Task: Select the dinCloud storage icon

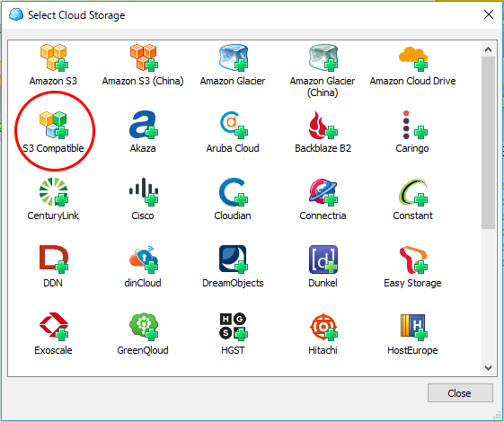Action: pos(144,259)
